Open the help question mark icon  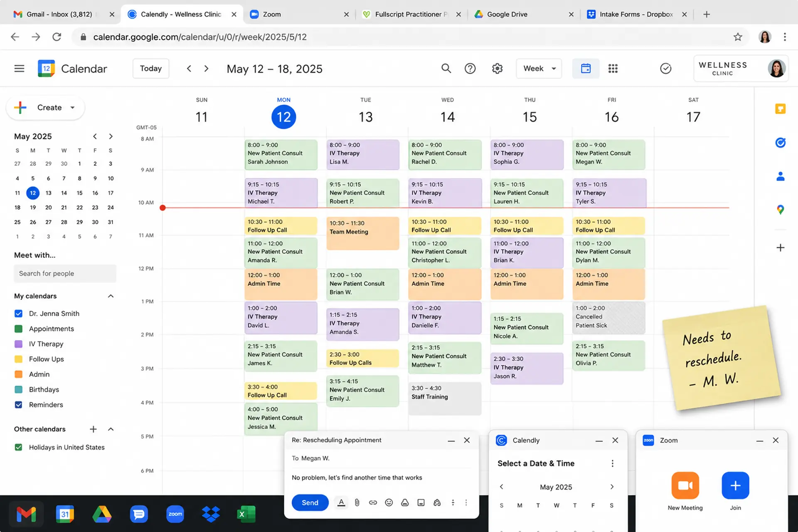click(x=470, y=69)
